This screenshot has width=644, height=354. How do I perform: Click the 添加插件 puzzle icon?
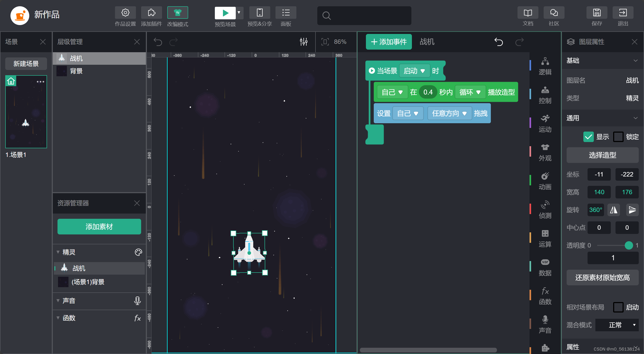151,13
